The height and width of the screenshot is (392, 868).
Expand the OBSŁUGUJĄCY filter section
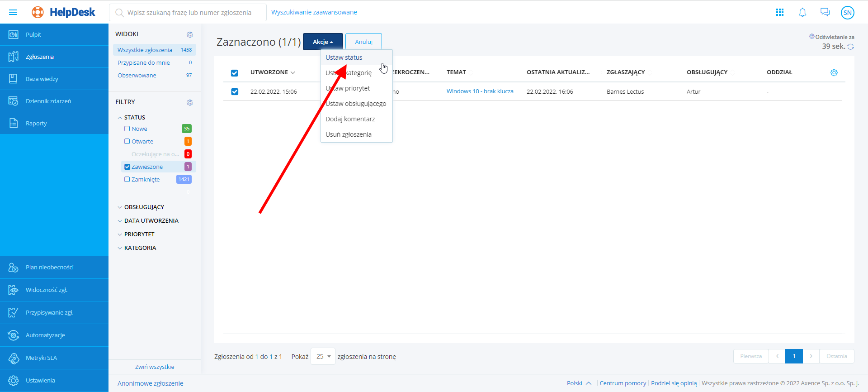pos(144,207)
